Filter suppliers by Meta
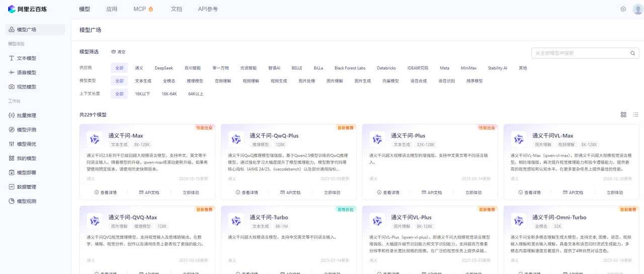The image size is (644, 274). pos(444,68)
